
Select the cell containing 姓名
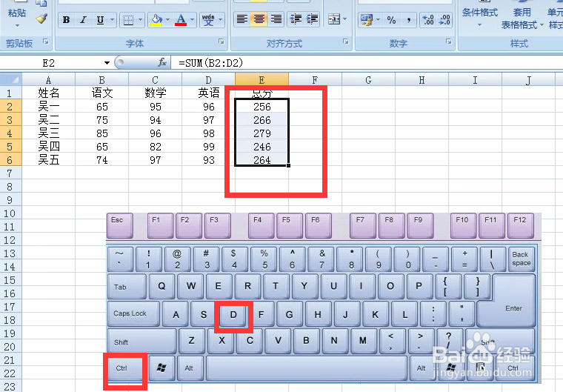point(48,93)
